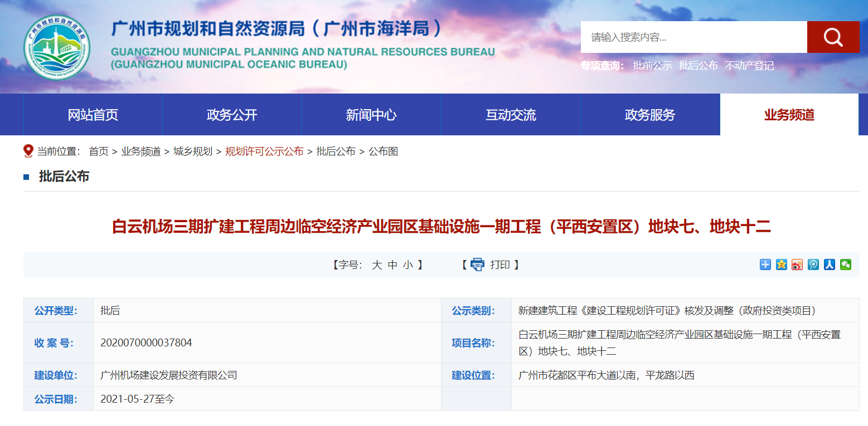The width and height of the screenshot is (868, 426).
Task: Select the 业务频道 navigation tab
Action: pyautogui.click(x=789, y=115)
